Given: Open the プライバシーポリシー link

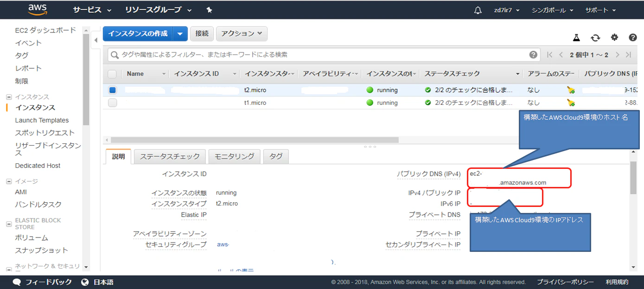Looking at the screenshot, I should coord(565,282).
